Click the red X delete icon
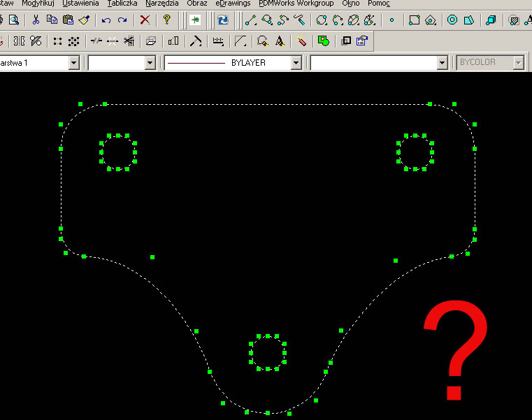 (145, 20)
